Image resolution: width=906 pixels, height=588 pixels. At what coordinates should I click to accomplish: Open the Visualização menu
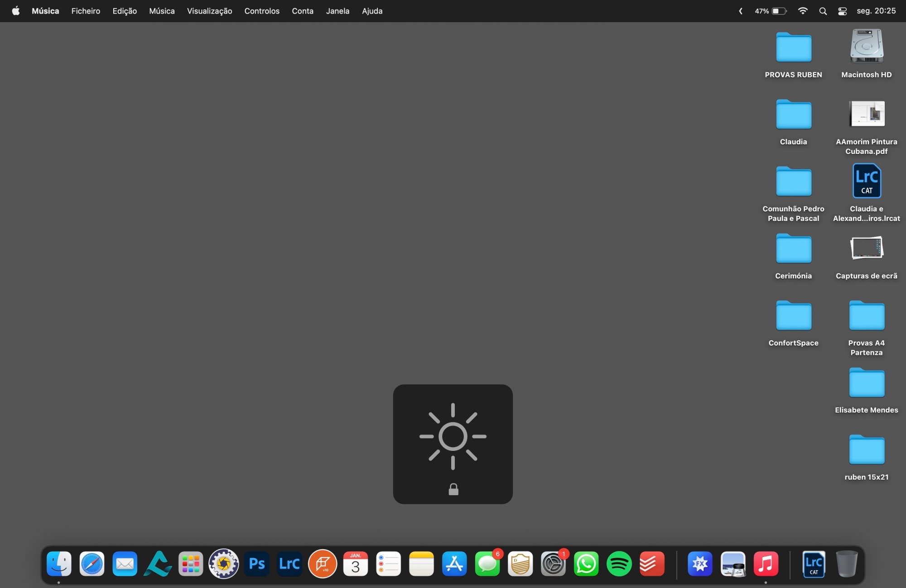(209, 11)
